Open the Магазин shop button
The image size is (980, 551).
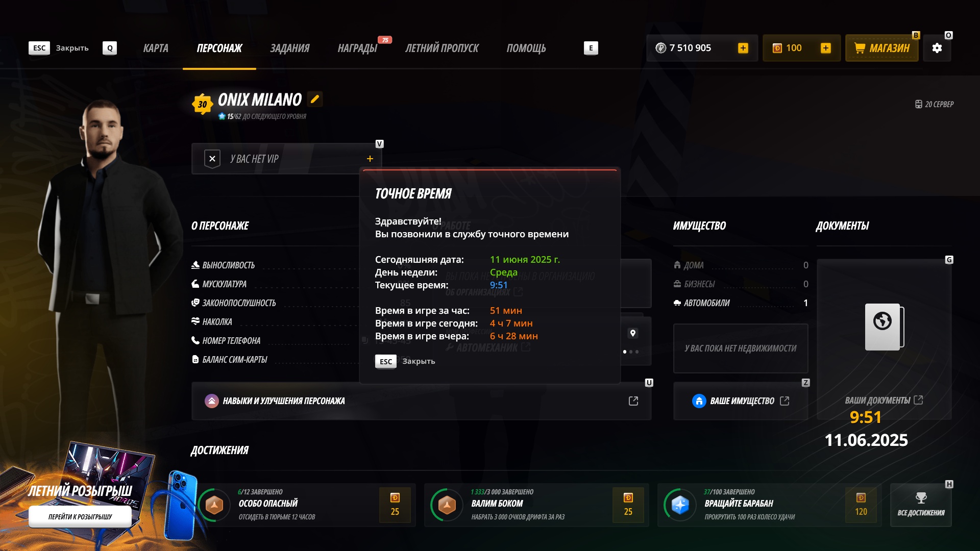click(x=881, y=48)
